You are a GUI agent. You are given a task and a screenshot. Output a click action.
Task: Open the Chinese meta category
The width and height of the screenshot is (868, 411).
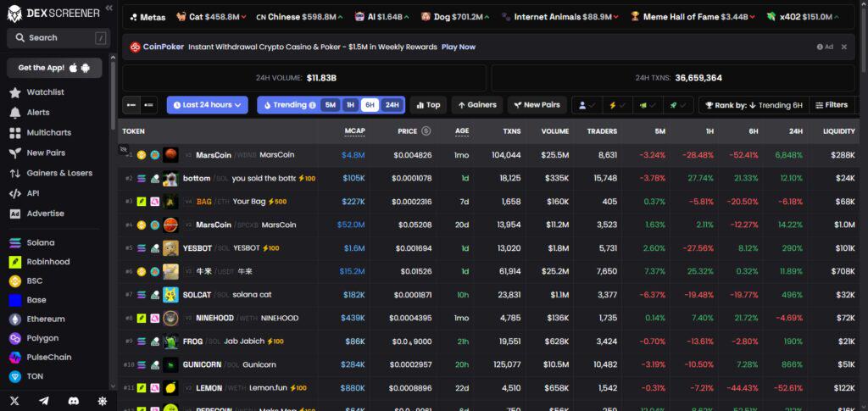click(299, 17)
